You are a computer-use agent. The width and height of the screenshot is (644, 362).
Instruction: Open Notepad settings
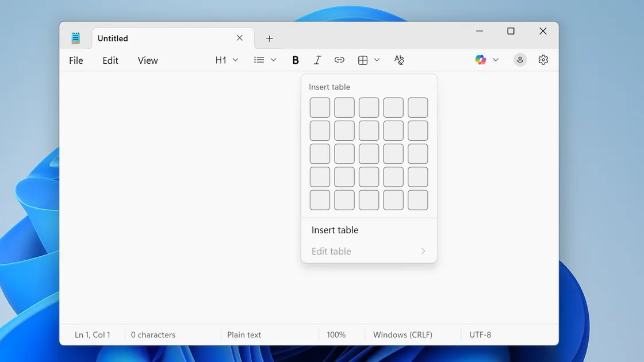[x=543, y=59]
